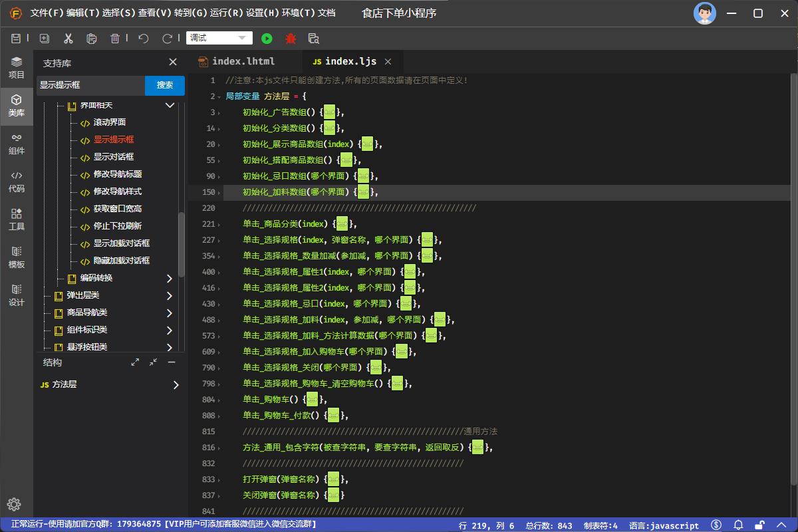Select 修改导航标题 in the library tree

[x=118, y=174]
